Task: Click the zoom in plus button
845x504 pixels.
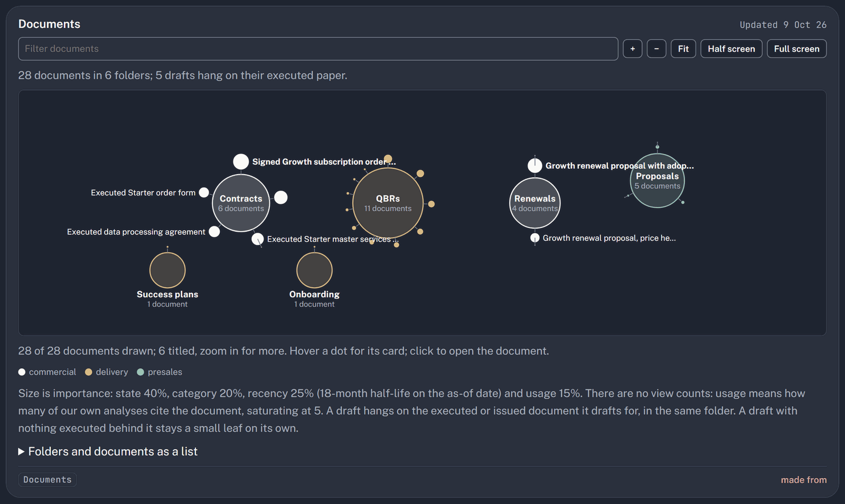Action: click(x=632, y=49)
